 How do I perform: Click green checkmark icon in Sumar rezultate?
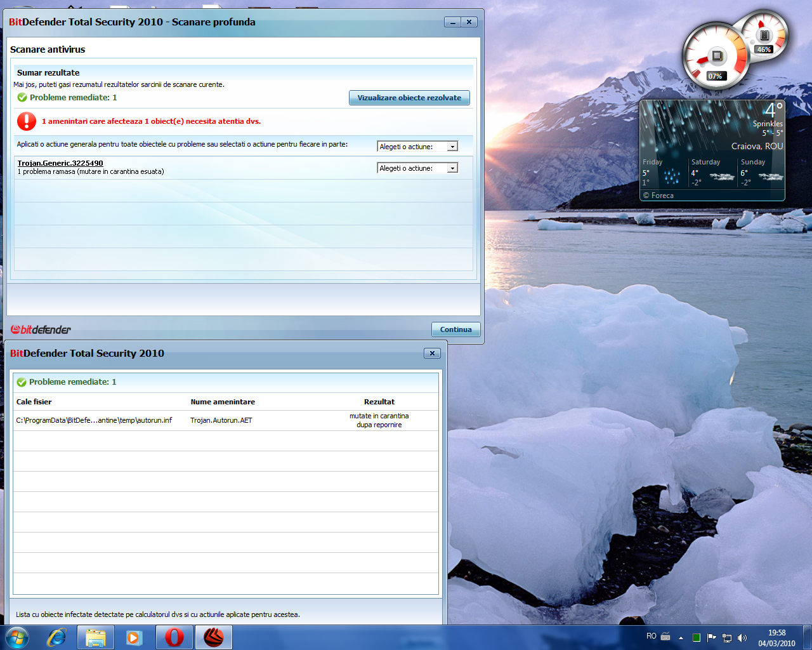coord(22,98)
